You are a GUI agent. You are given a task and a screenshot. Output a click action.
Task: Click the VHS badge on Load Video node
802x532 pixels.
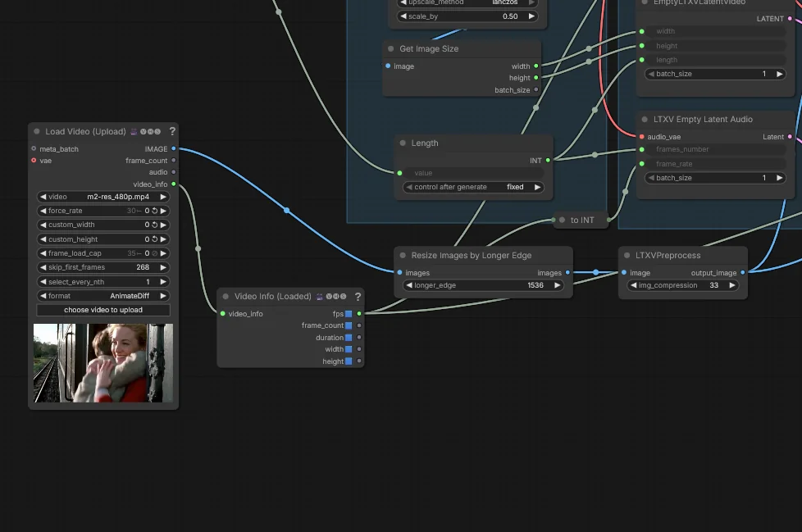pos(149,131)
